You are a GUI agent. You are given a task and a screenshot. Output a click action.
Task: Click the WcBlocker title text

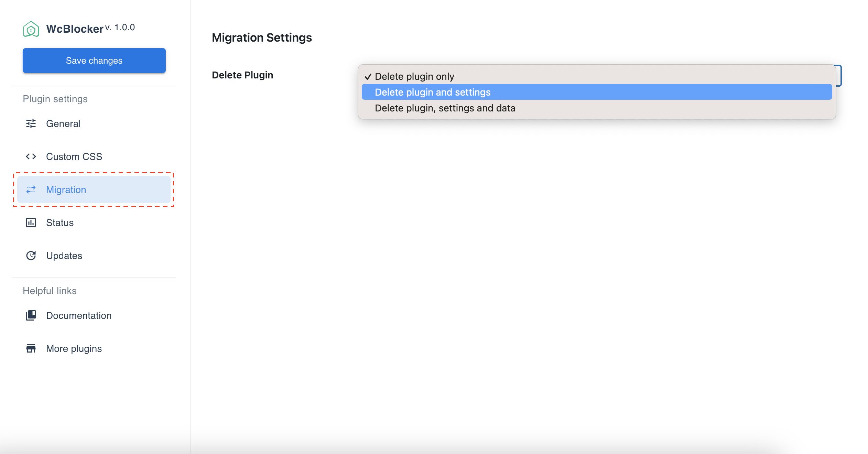(x=75, y=29)
